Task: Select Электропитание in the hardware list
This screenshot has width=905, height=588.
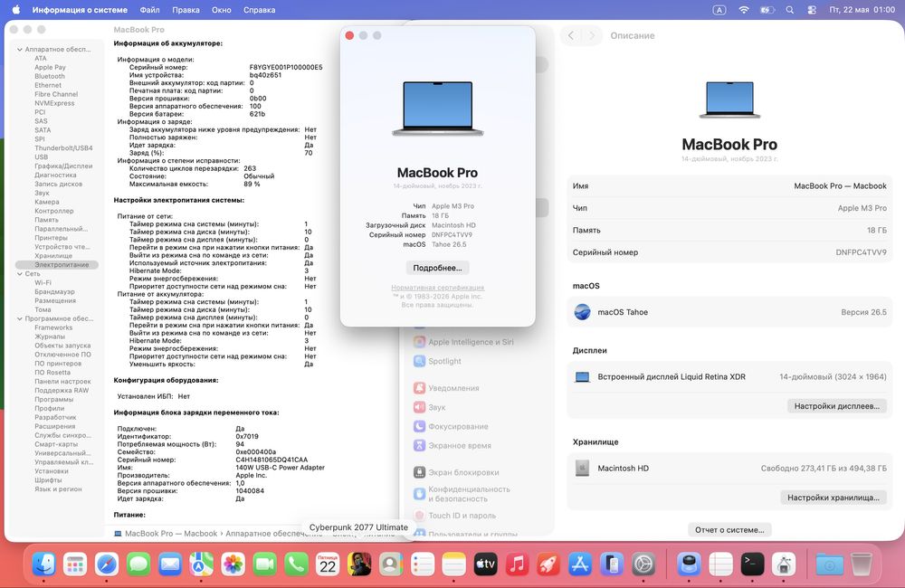Action: [x=57, y=265]
